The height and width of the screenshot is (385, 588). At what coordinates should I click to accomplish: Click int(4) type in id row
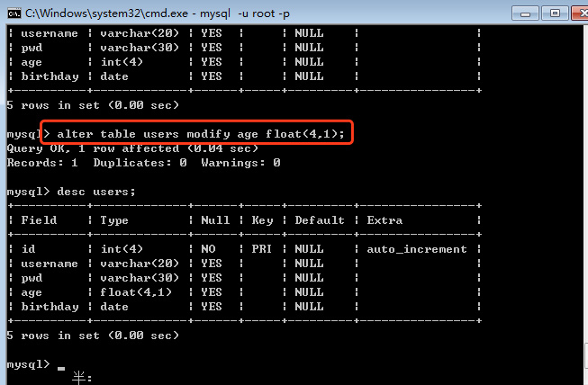pos(122,249)
